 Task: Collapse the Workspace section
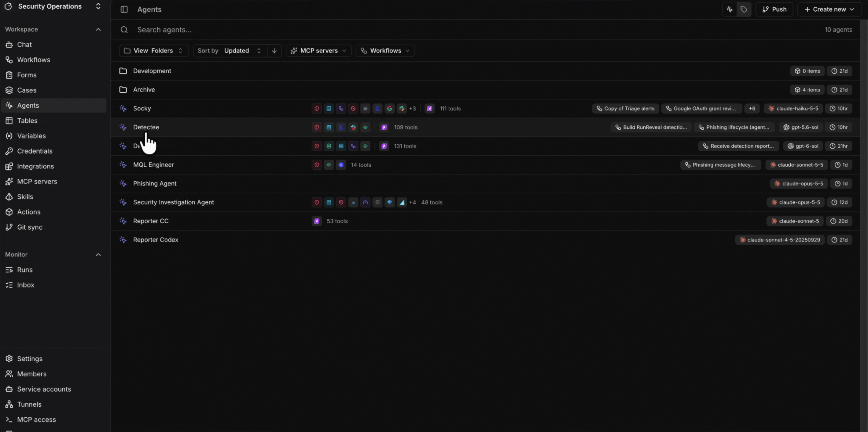98,30
